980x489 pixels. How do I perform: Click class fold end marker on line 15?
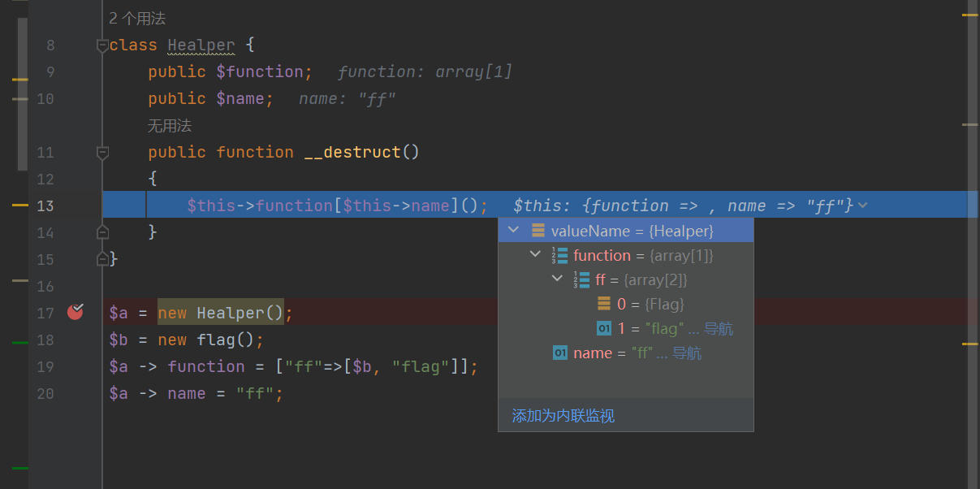click(x=102, y=259)
